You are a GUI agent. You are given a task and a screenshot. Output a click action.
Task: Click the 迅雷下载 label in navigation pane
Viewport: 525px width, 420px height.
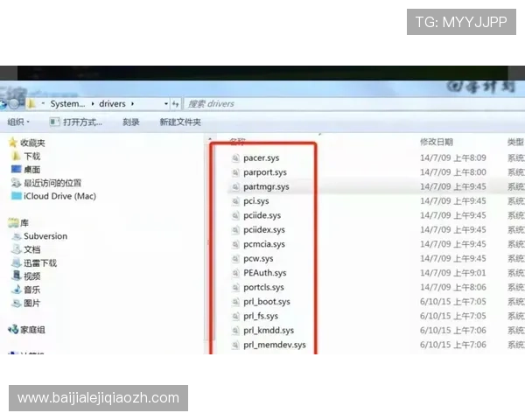pyautogui.click(x=40, y=262)
